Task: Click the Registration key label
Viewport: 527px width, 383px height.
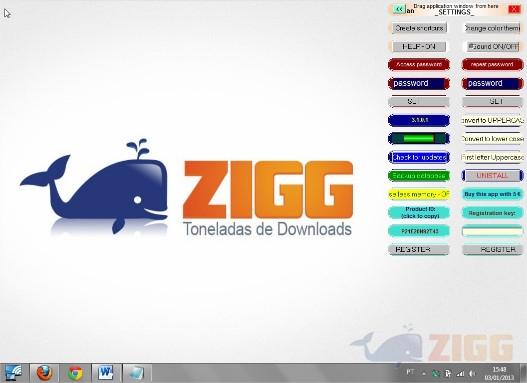Action: [492, 213]
